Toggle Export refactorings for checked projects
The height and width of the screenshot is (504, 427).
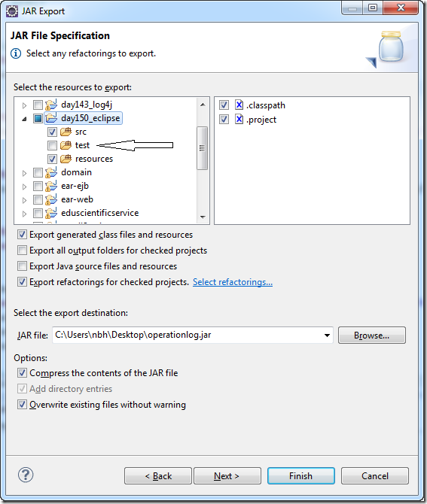pyautogui.click(x=22, y=282)
